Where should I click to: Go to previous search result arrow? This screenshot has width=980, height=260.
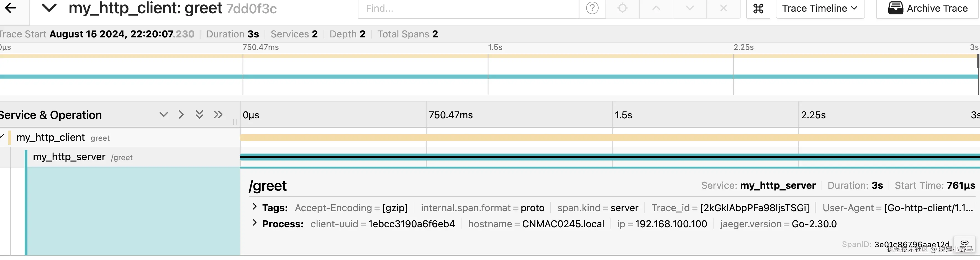pyautogui.click(x=656, y=8)
